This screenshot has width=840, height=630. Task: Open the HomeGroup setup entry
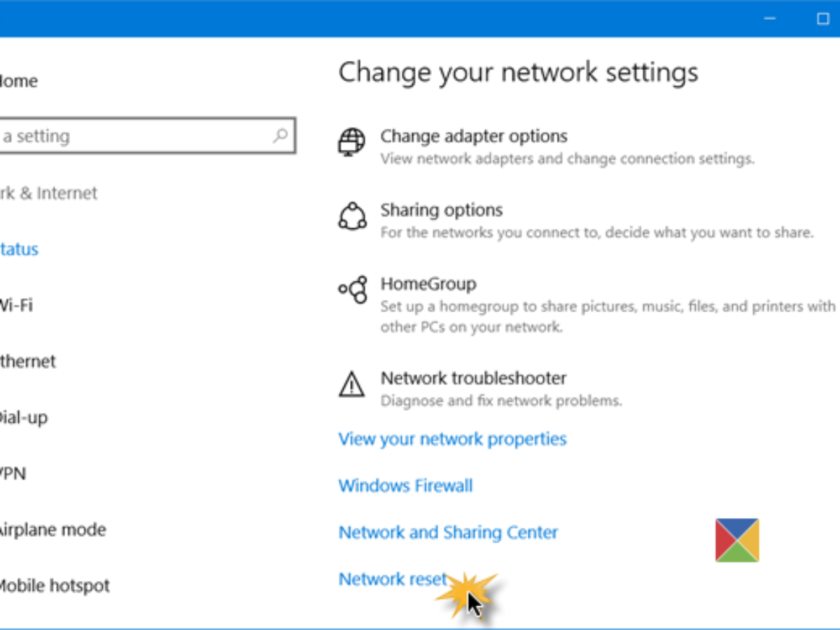coord(428,283)
